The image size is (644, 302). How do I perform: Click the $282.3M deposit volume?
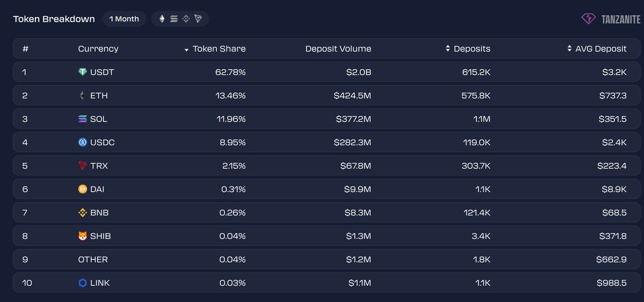(x=353, y=142)
